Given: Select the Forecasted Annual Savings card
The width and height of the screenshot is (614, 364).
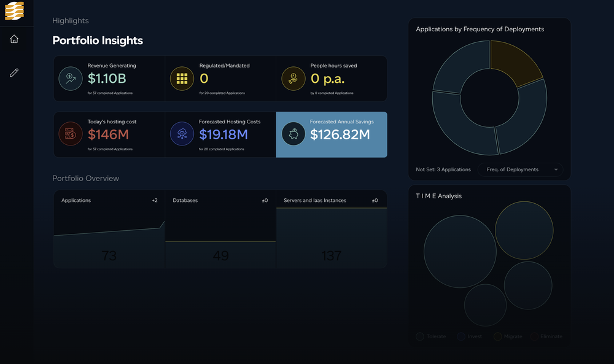Looking at the screenshot, I should [x=332, y=134].
